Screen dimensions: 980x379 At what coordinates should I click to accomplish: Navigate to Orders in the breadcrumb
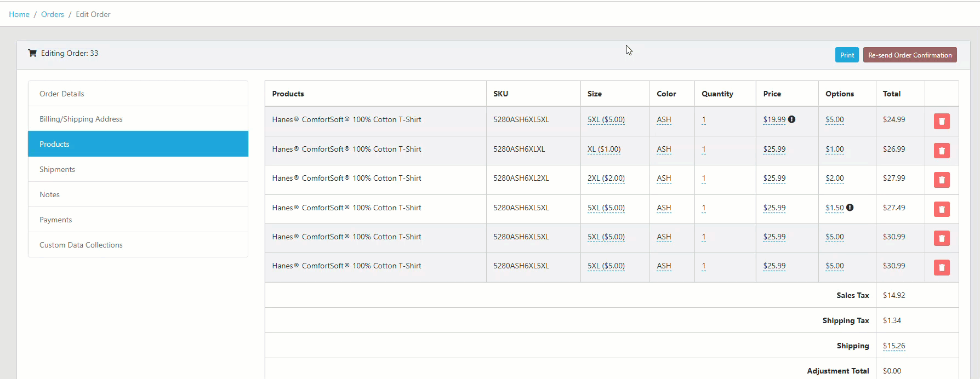pyautogui.click(x=53, y=14)
